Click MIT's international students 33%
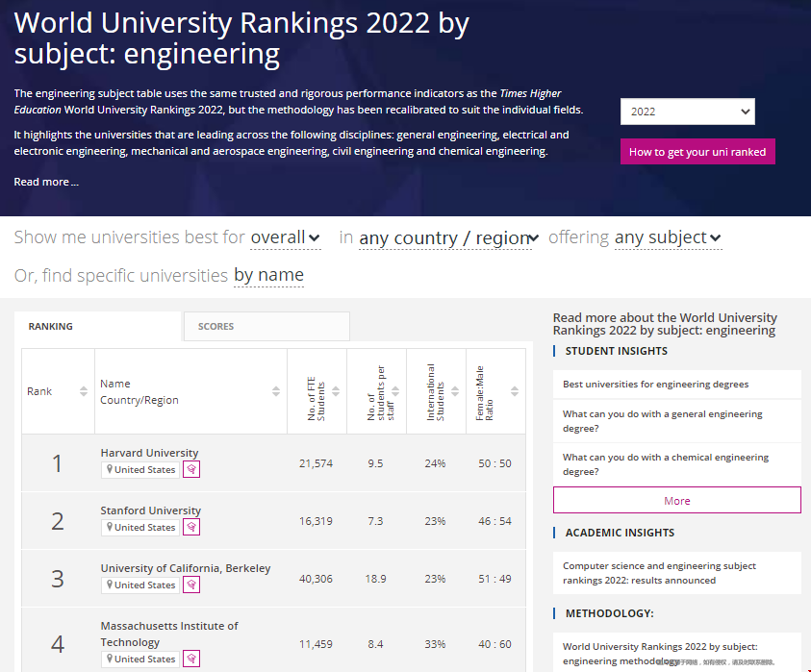The width and height of the screenshot is (811, 672). coord(435,644)
